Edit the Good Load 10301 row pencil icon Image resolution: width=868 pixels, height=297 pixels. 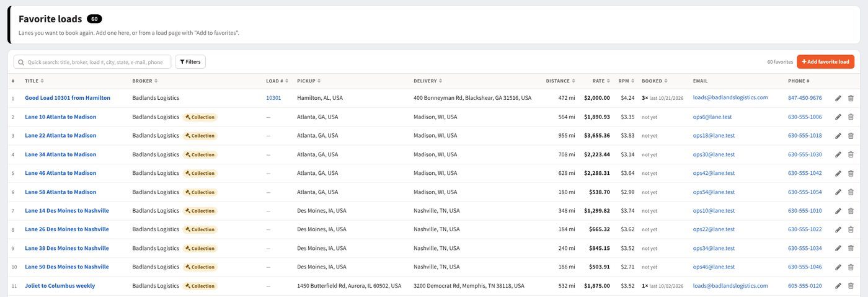pos(838,98)
